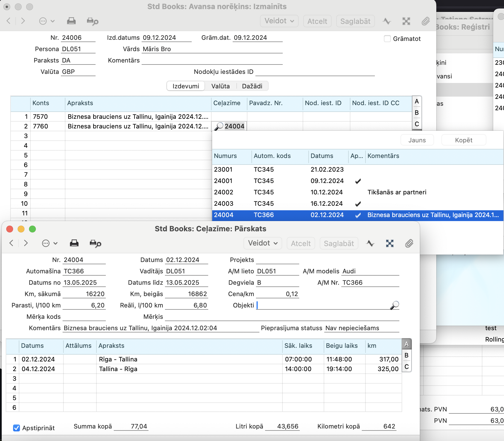Select flip C in the Ceļazīme routes matrix
The width and height of the screenshot is (504, 441).
pos(406,367)
